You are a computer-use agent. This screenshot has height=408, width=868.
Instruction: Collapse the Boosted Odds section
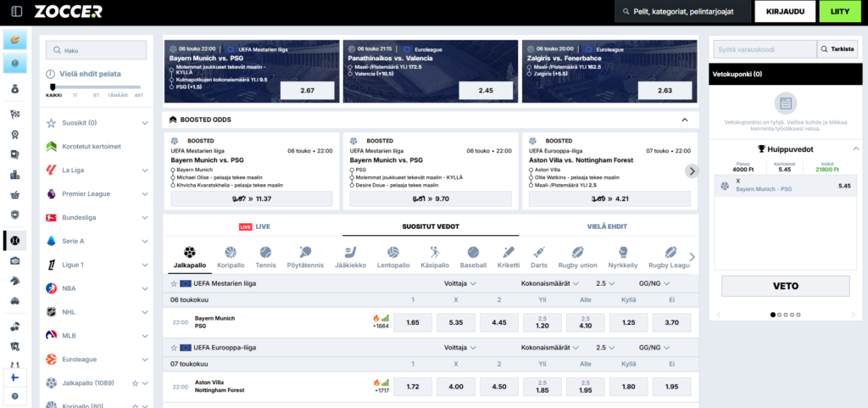(685, 120)
